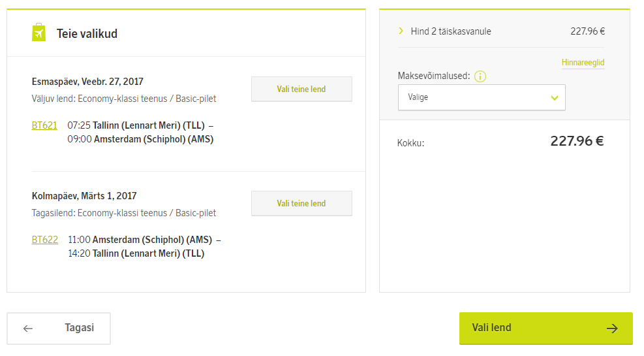Viewport: 644px width, 356px height.
Task: Click the Teie valikud heading
Action: (87, 34)
